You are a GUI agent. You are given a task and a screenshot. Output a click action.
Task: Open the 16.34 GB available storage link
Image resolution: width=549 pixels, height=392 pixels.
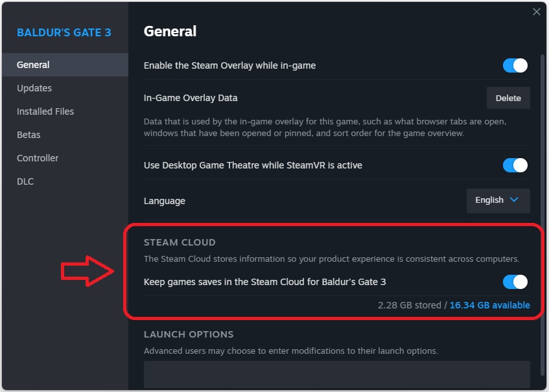pos(490,305)
